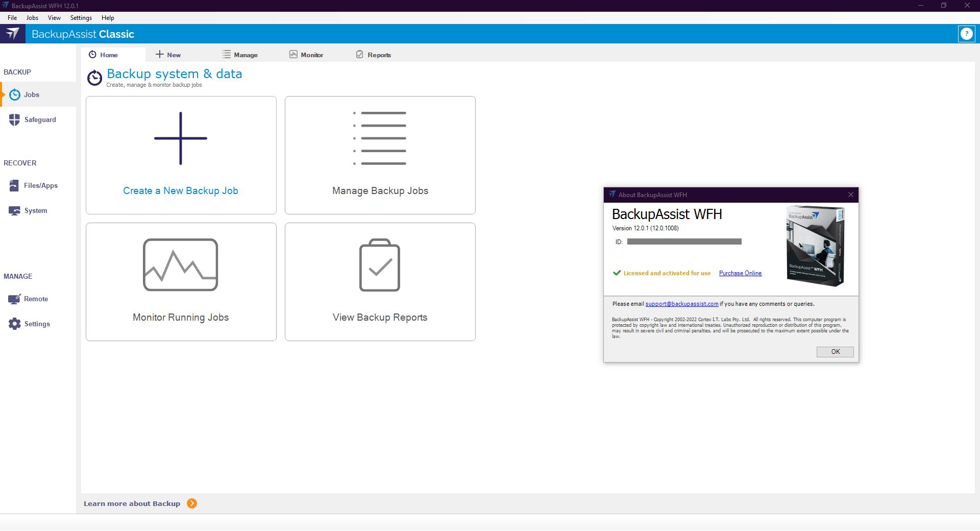
Task: Click the BackupAssist product box image
Action: (x=815, y=246)
